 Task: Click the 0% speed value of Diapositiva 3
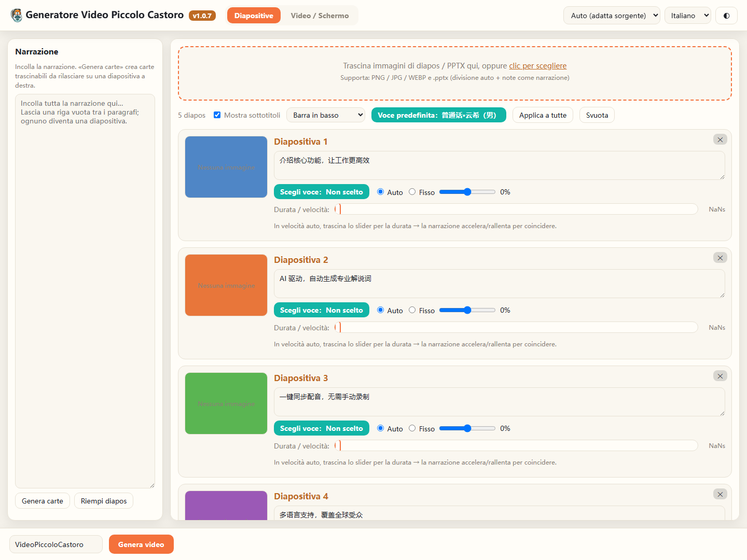[505, 428]
